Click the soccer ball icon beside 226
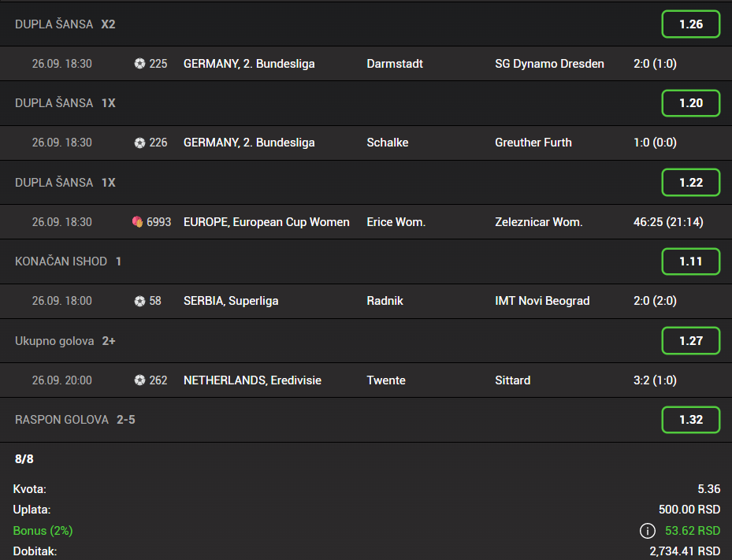Viewport: 732px width, 560px height. [x=139, y=143]
